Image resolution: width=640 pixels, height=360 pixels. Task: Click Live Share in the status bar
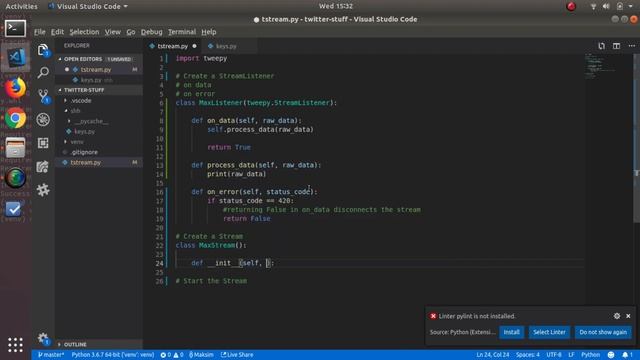tap(237, 355)
